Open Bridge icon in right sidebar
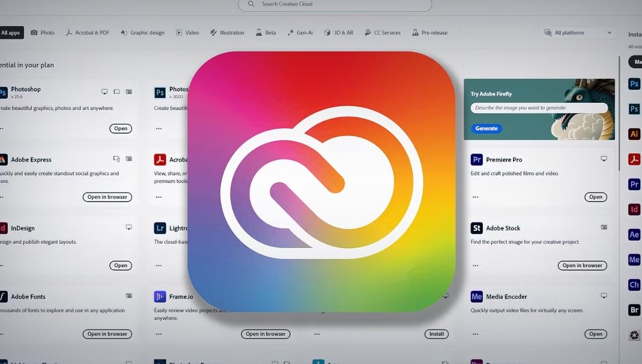 click(634, 310)
